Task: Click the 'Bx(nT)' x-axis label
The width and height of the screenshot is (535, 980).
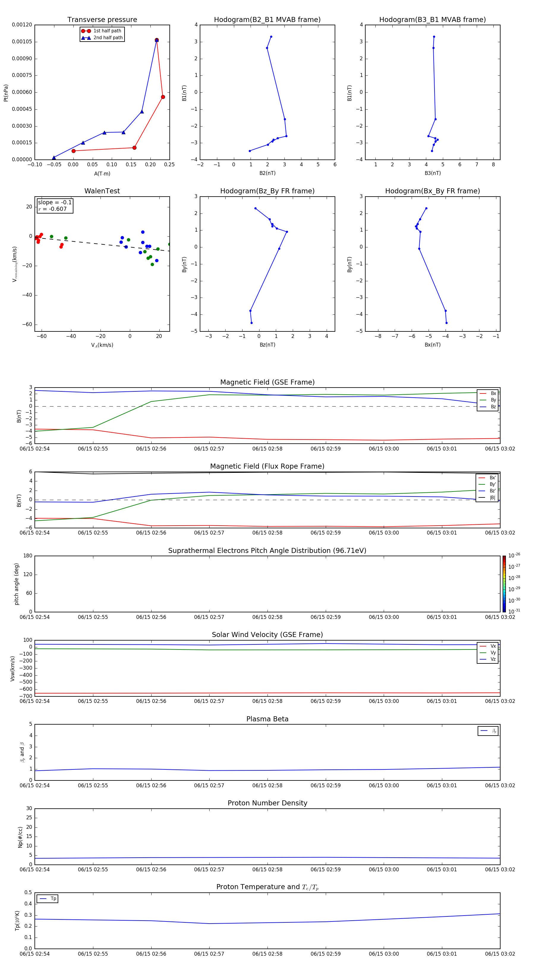Action: point(432,345)
